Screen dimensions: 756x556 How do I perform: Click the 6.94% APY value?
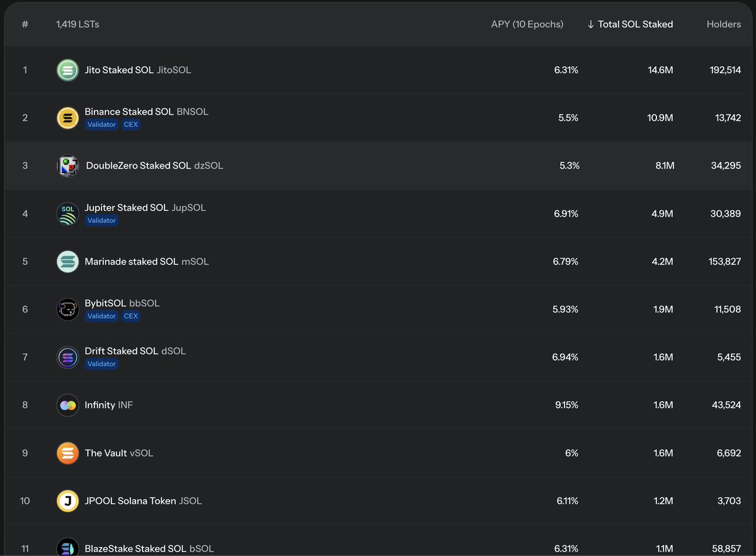[566, 357]
